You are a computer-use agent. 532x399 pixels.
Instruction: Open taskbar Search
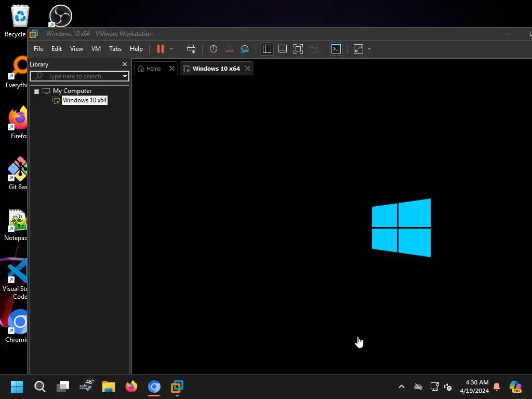pyautogui.click(x=39, y=387)
